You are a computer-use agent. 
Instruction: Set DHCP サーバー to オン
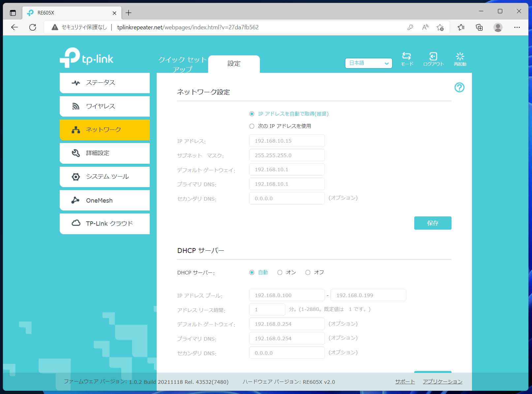pos(280,272)
